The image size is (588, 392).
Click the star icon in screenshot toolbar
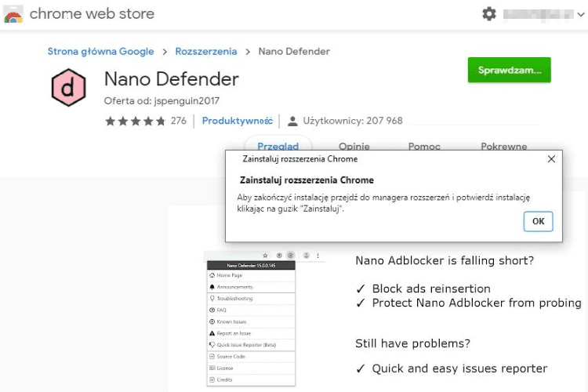coord(265,256)
